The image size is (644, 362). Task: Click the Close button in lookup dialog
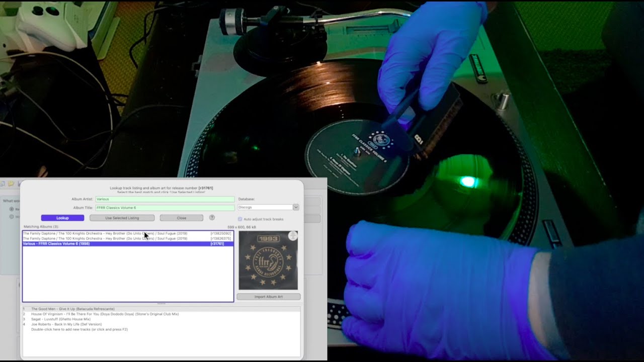(182, 218)
